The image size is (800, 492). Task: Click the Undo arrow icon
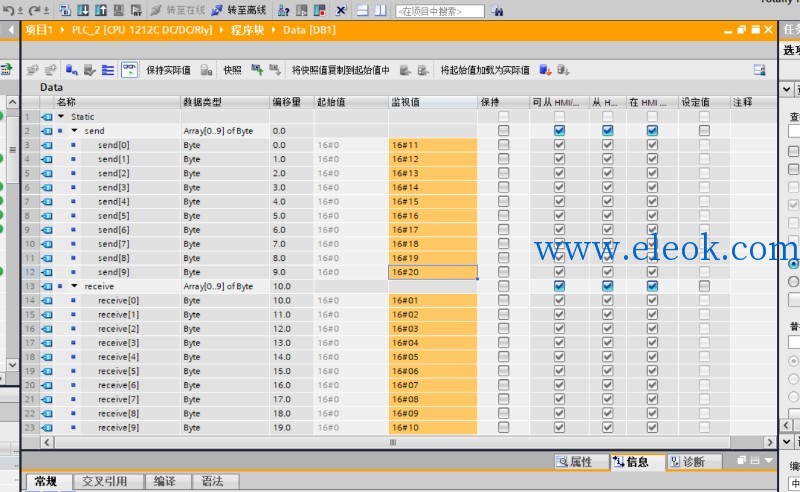(x=9, y=10)
